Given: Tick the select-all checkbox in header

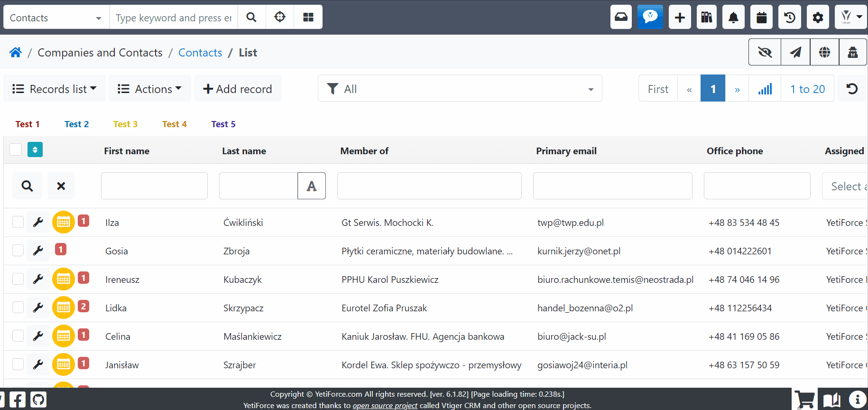Looking at the screenshot, I should tap(16, 149).
